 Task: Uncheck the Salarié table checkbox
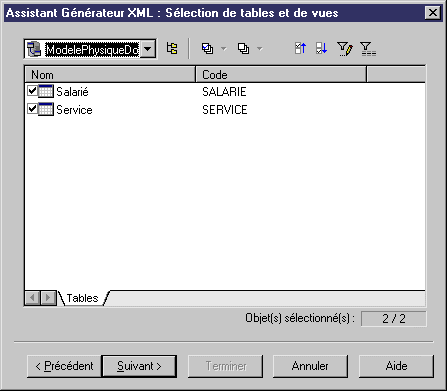(x=32, y=91)
